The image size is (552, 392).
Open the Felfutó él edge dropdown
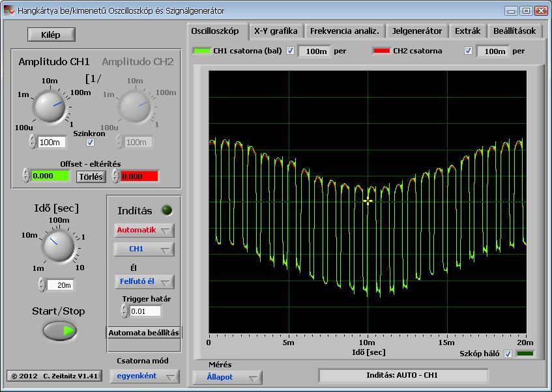144,281
